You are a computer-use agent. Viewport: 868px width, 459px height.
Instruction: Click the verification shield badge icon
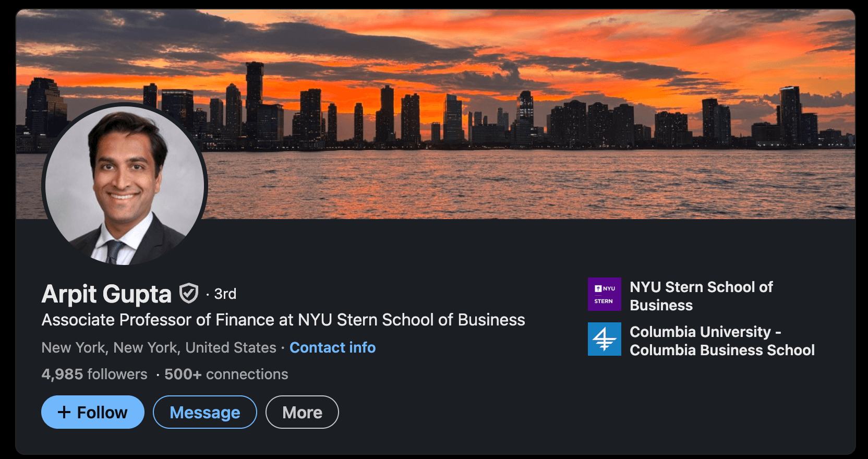coord(189,293)
